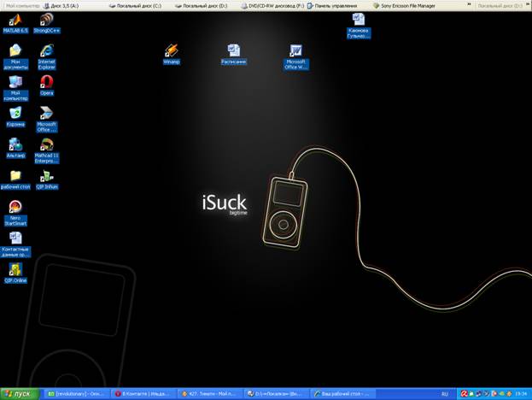Click the RU language indicator

click(444, 394)
